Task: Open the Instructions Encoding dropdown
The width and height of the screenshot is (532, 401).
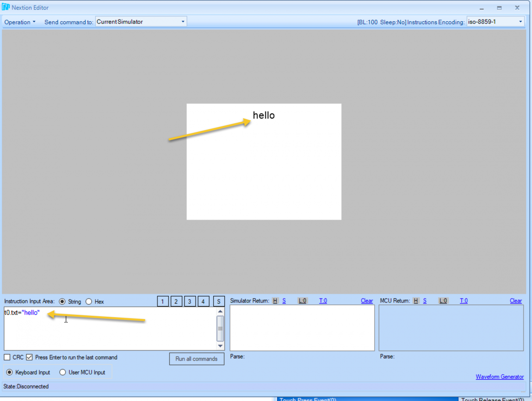Action: pos(520,21)
